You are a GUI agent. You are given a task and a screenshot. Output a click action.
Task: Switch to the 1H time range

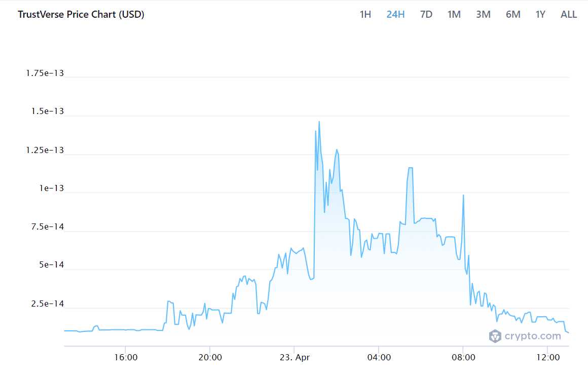click(365, 14)
